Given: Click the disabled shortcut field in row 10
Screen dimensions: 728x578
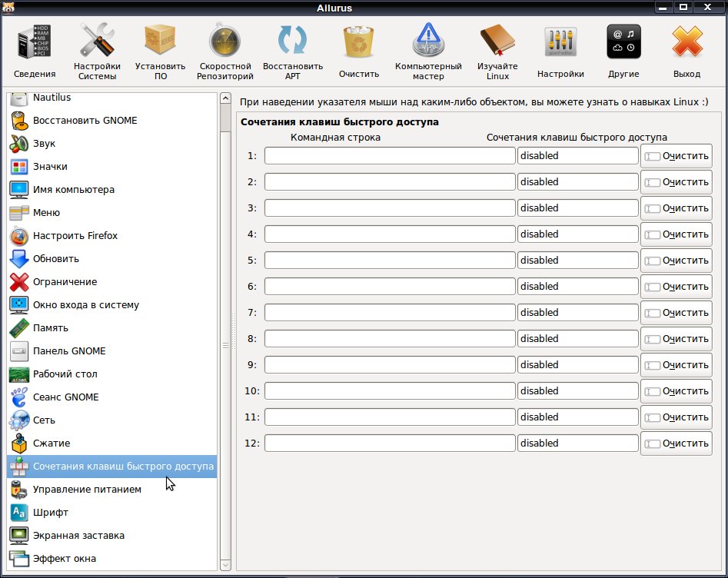Looking at the screenshot, I should [x=578, y=391].
